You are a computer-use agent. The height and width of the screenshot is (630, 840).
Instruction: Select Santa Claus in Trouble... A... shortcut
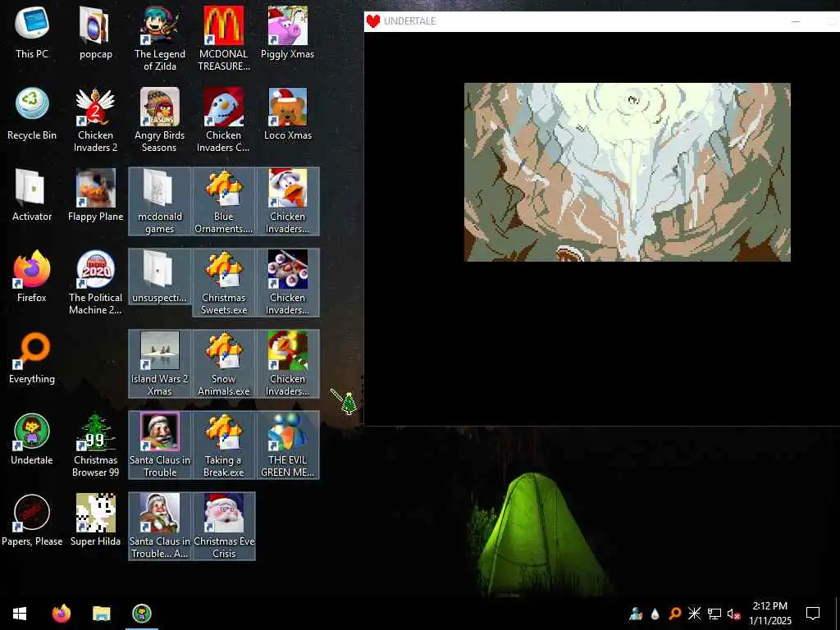(x=160, y=527)
